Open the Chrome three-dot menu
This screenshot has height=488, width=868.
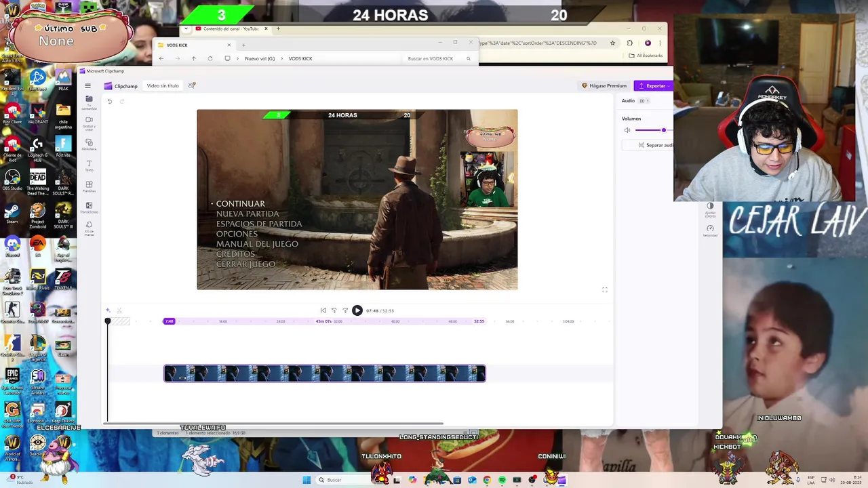[660, 43]
